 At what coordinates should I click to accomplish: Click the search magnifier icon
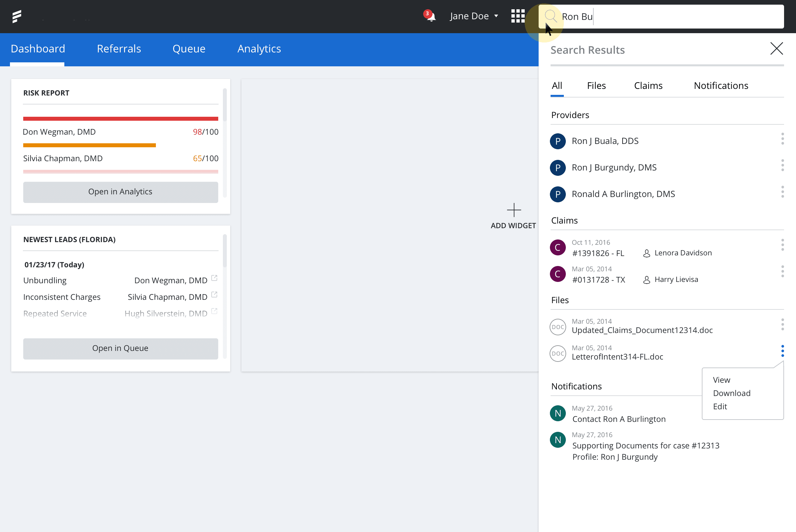[x=550, y=16]
